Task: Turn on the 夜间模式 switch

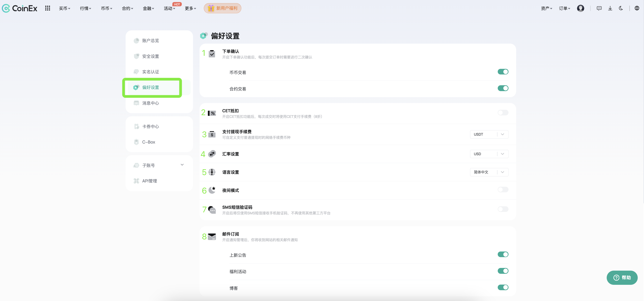Action: (503, 190)
